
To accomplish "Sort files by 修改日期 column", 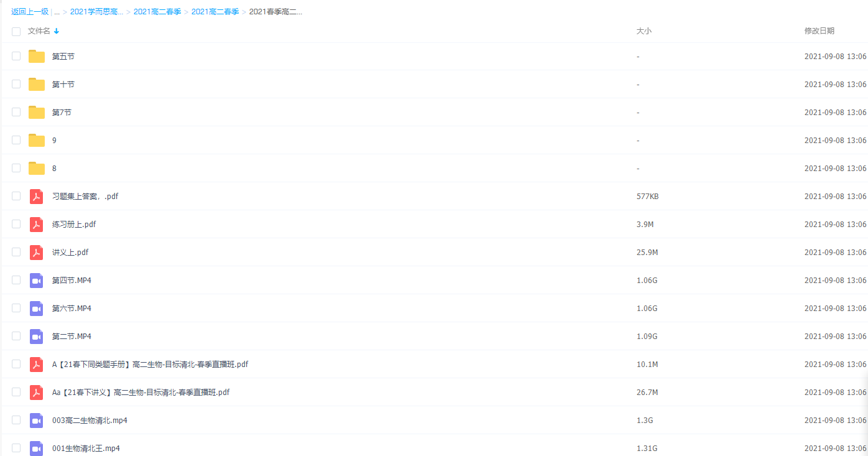I will 819,31.
